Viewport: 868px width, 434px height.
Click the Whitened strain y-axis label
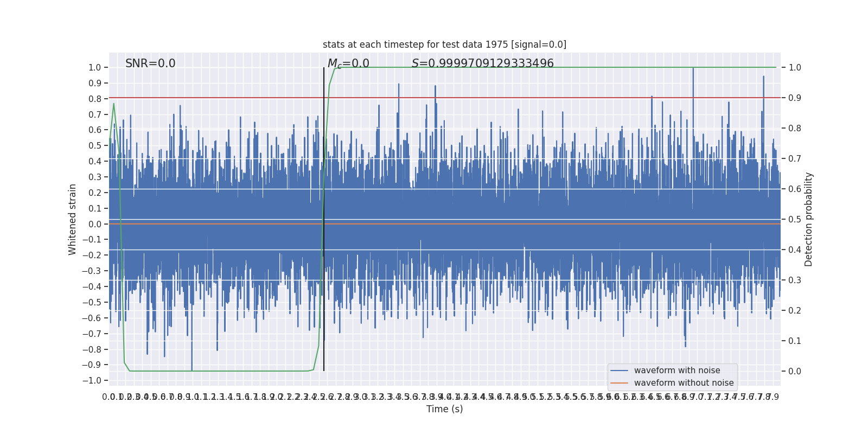tap(73, 219)
